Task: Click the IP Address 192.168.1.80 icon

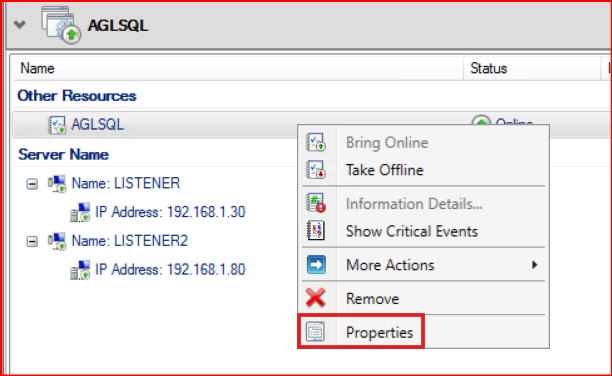Action: coord(80,270)
